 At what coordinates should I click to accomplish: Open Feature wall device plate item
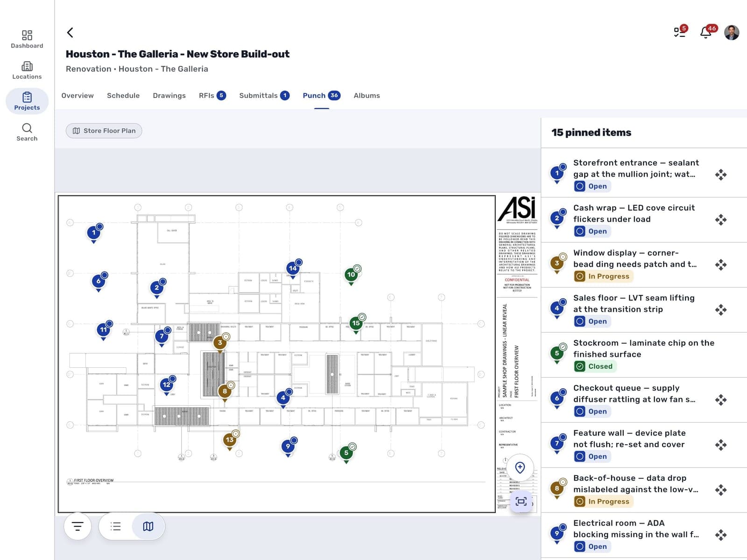(644, 445)
